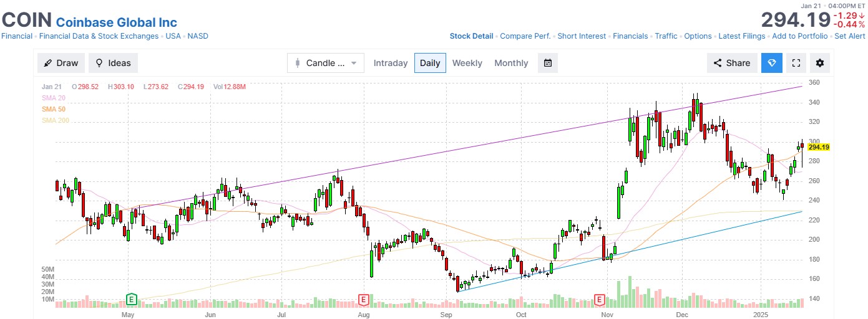The image size is (868, 319).
Task: Select the SMA 50 indicator label
Action: [x=54, y=109]
